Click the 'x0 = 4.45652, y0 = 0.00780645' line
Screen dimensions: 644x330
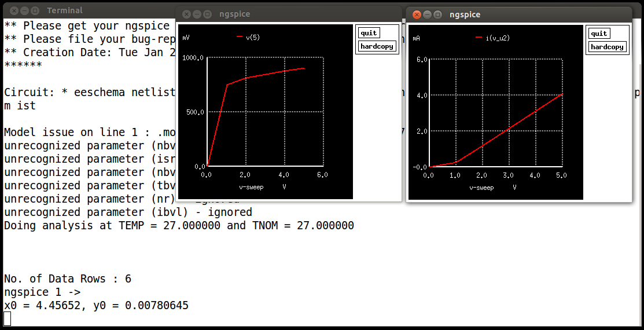coord(96,305)
